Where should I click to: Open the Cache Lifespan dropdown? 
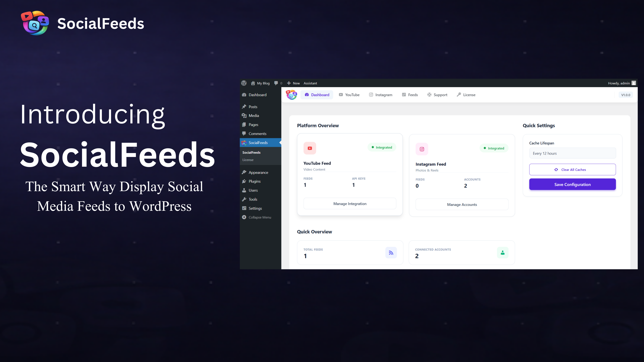coord(572,153)
